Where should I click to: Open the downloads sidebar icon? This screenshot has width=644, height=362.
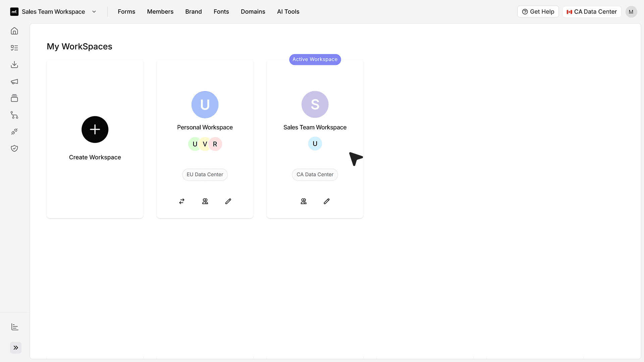[x=14, y=65]
